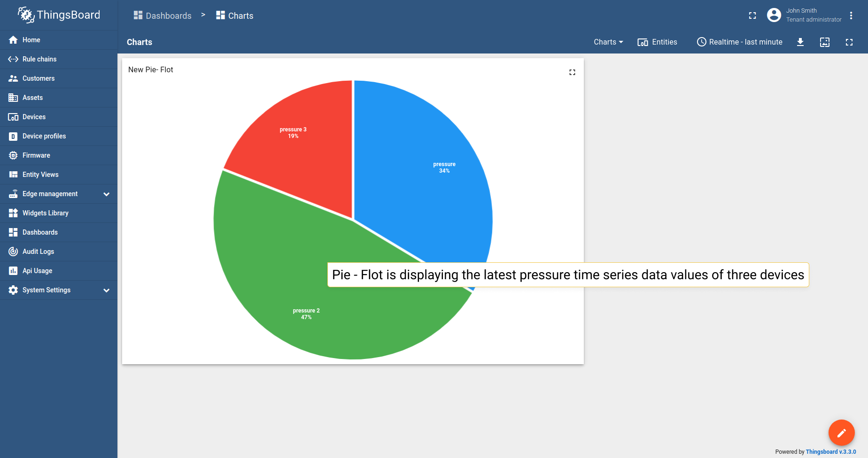Toggle fullscreen in the top header bar
Screen dimensions: 868x458
point(752,15)
